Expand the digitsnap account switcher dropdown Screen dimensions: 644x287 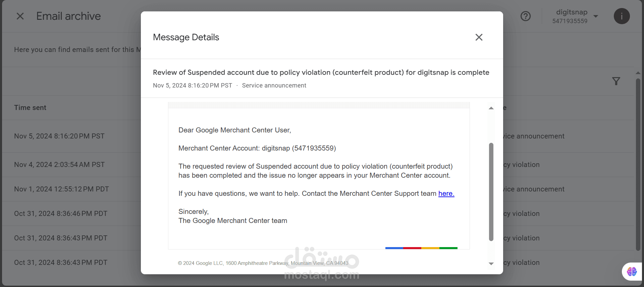[x=596, y=16]
